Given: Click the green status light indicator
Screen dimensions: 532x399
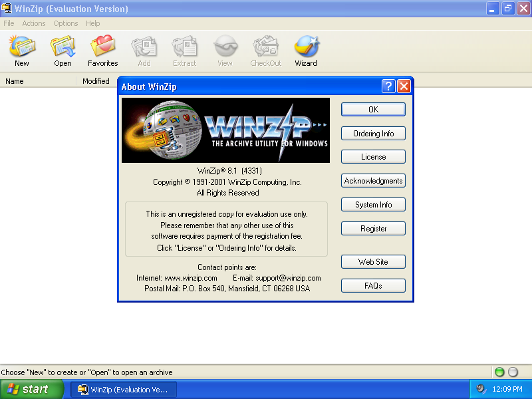Looking at the screenshot, I should pos(499,372).
